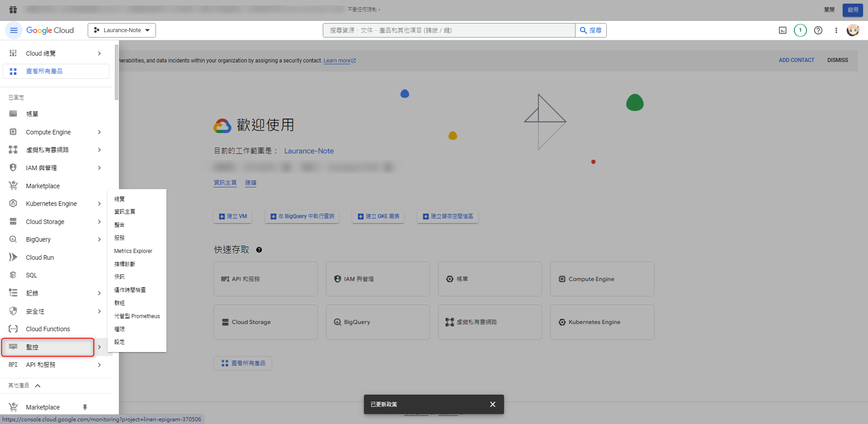Open the Laurance-Note project selector dropdown
This screenshot has height=424, width=868.
point(122,30)
